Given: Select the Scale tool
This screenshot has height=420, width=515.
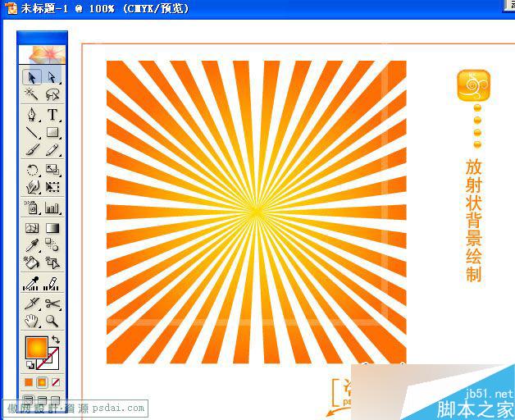Looking at the screenshot, I should coord(52,170).
